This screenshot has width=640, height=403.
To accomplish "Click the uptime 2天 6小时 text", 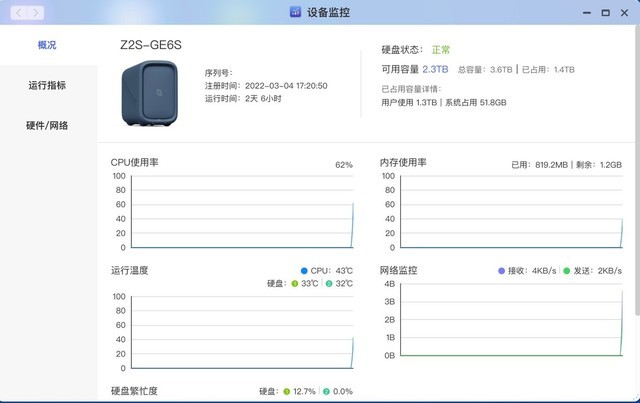I will (x=263, y=99).
